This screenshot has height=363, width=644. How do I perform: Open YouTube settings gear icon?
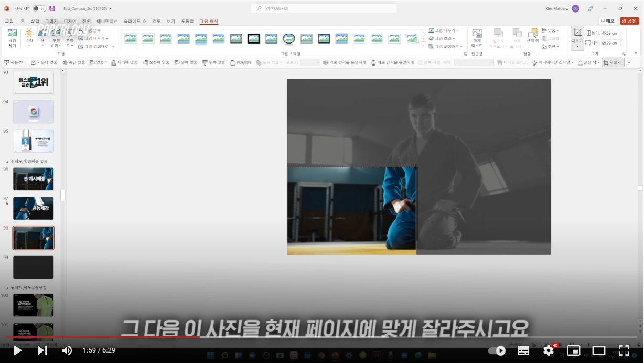point(549,350)
